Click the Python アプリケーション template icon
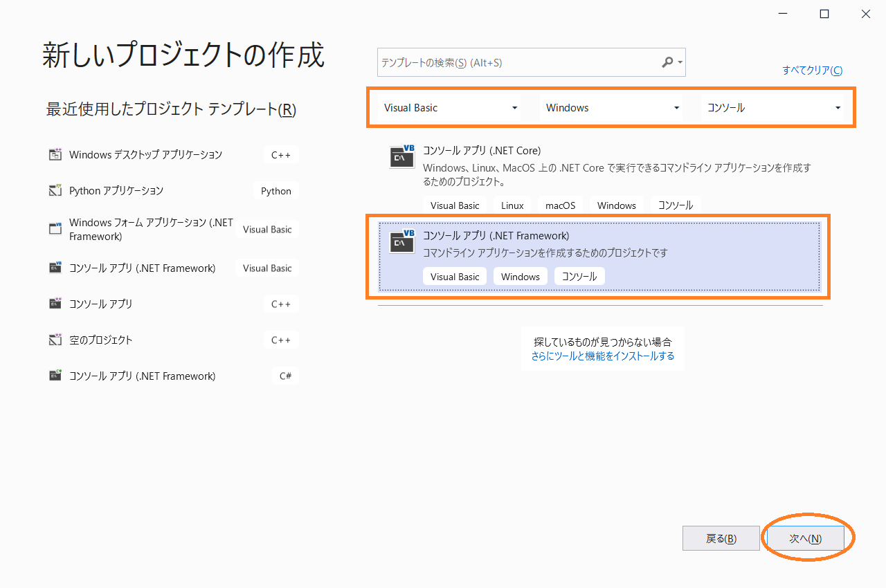The image size is (886, 588). tap(55, 190)
